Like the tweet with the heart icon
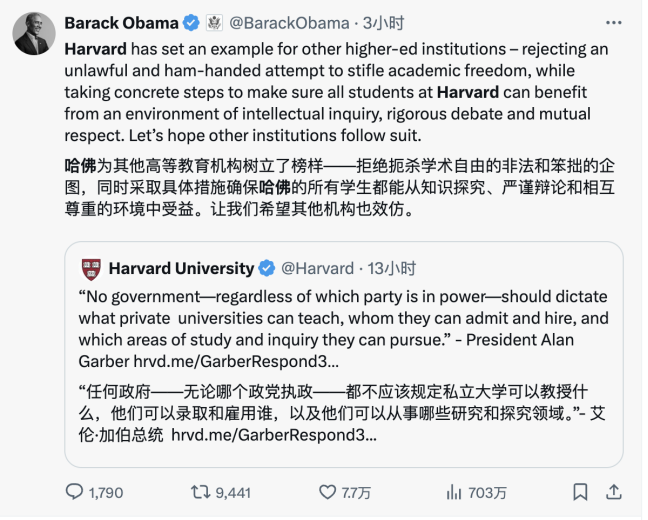648x520 pixels. (327, 492)
